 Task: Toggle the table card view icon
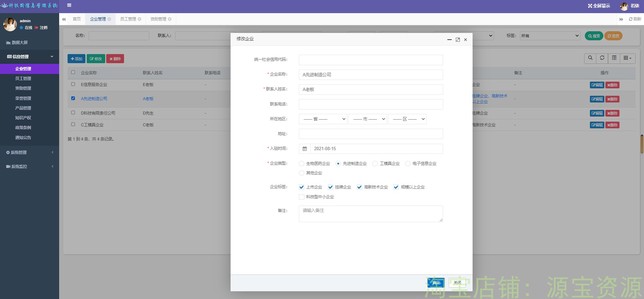pyautogui.click(x=614, y=58)
